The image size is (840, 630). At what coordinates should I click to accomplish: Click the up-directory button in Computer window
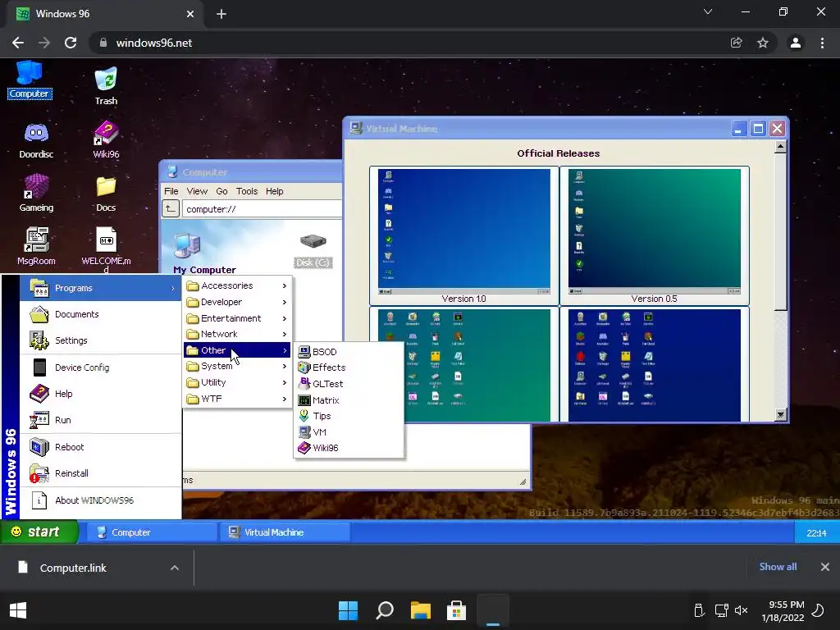click(x=171, y=209)
